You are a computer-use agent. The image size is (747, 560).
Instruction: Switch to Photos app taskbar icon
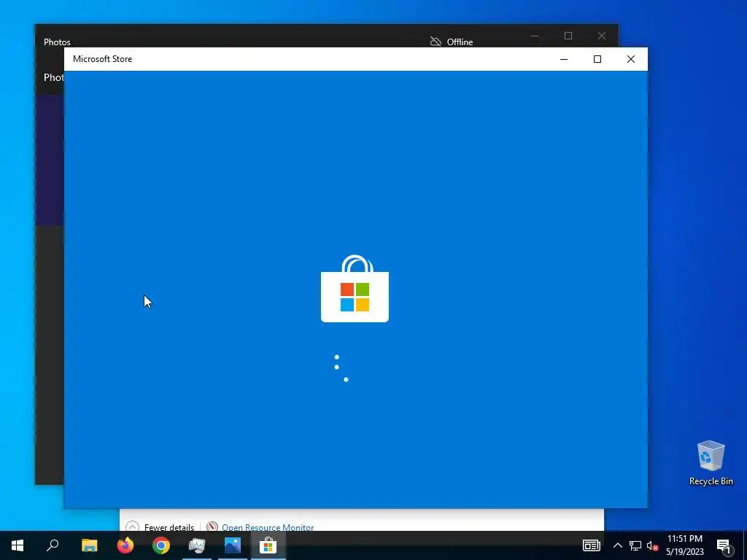tap(233, 545)
